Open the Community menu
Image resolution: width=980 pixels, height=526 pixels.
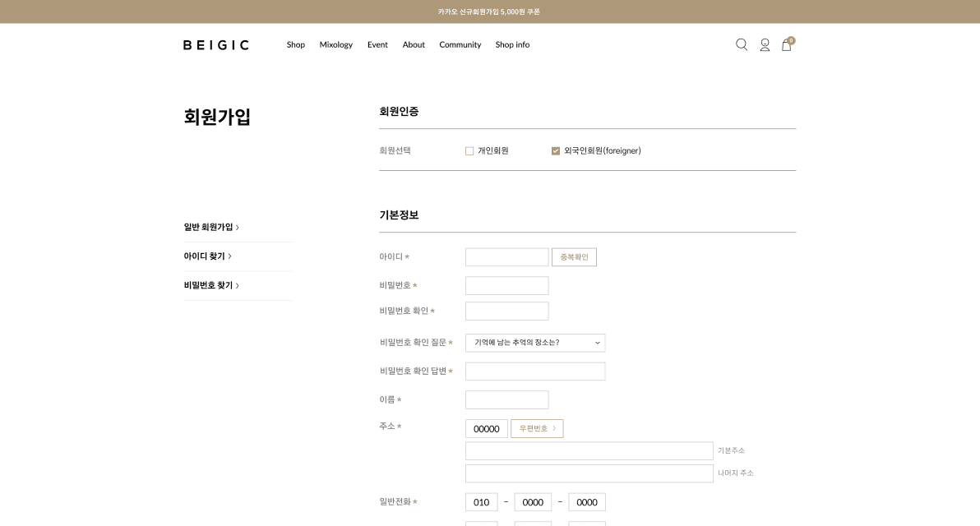(460, 45)
